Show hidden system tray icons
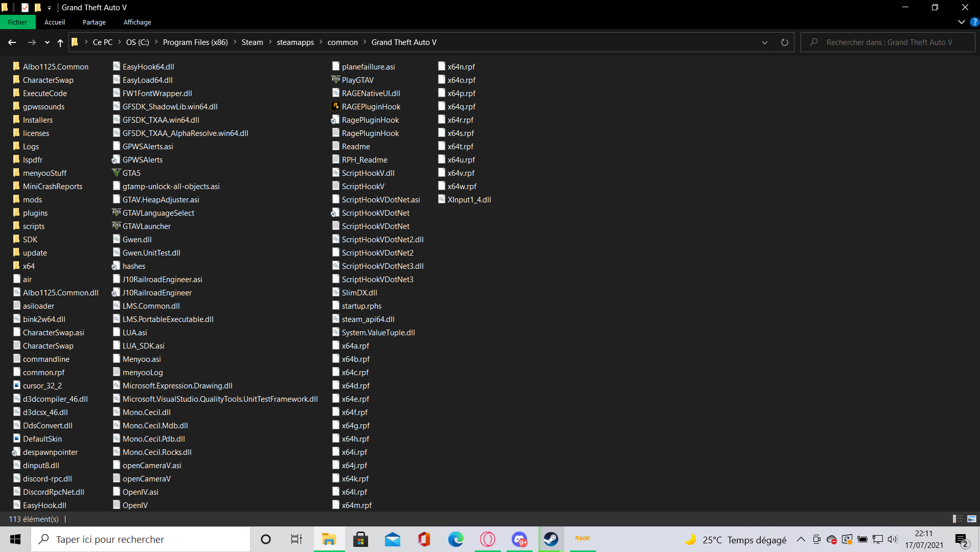Viewport: 980px width, 552px height. pyautogui.click(x=801, y=540)
